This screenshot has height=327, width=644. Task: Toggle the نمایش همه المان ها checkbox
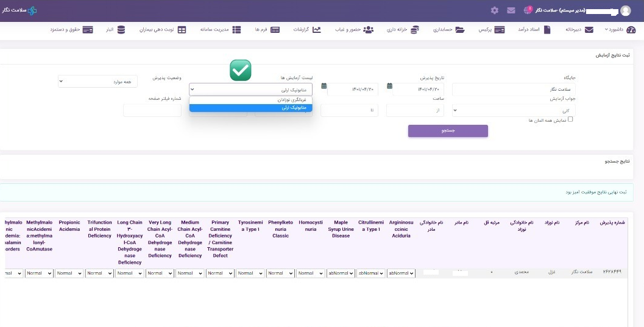(570, 119)
